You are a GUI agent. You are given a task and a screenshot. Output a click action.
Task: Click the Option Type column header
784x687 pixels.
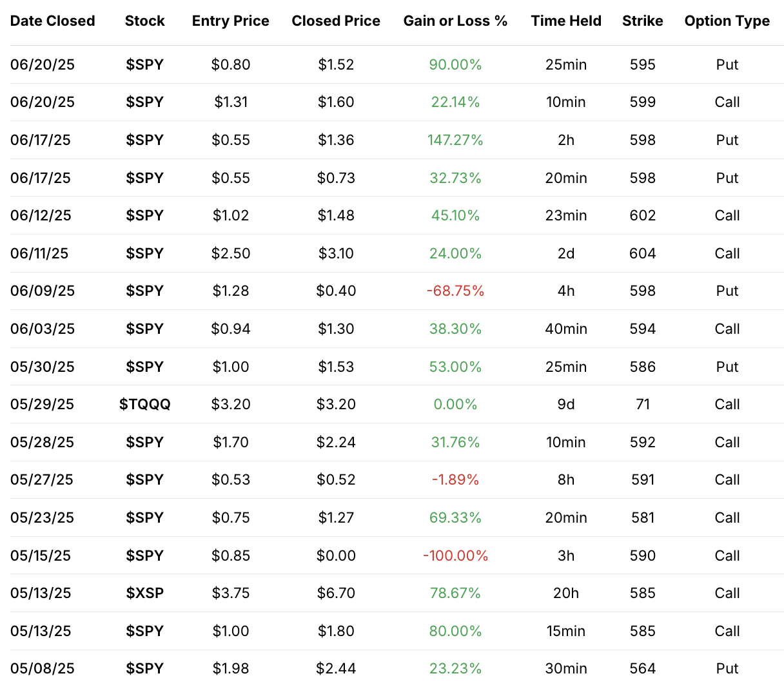pyautogui.click(x=727, y=21)
